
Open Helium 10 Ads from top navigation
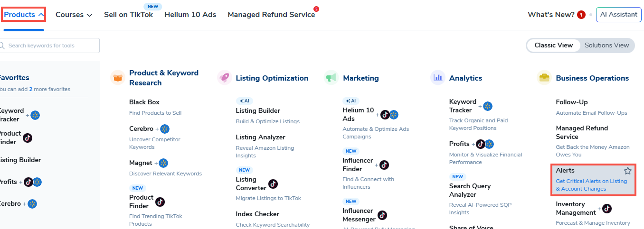pyautogui.click(x=190, y=15)
